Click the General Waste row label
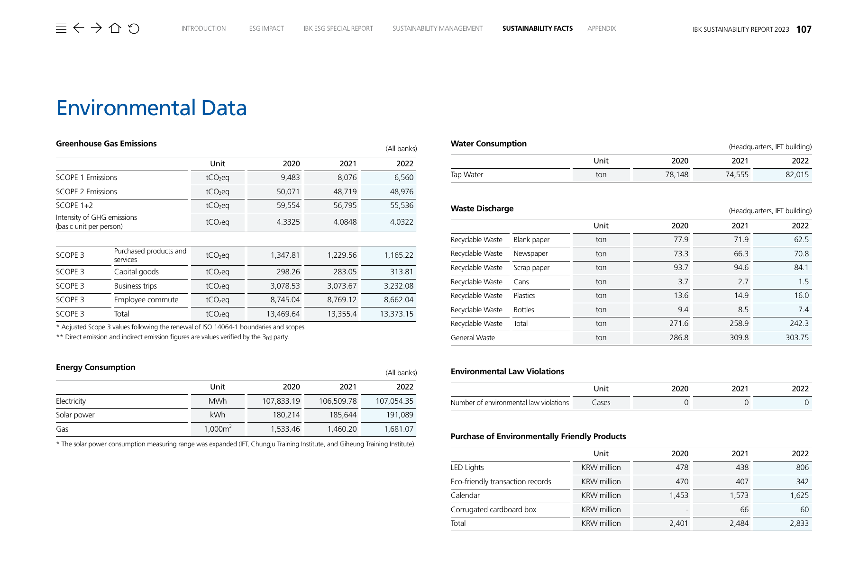 [473, 338]
